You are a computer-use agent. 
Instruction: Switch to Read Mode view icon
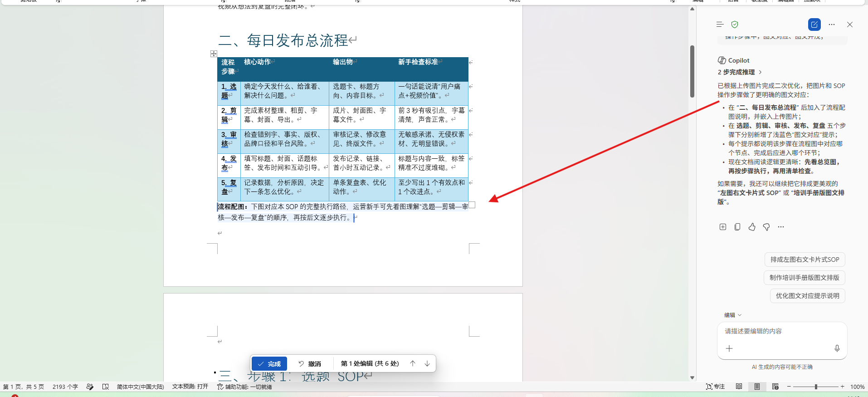(739, 387)
